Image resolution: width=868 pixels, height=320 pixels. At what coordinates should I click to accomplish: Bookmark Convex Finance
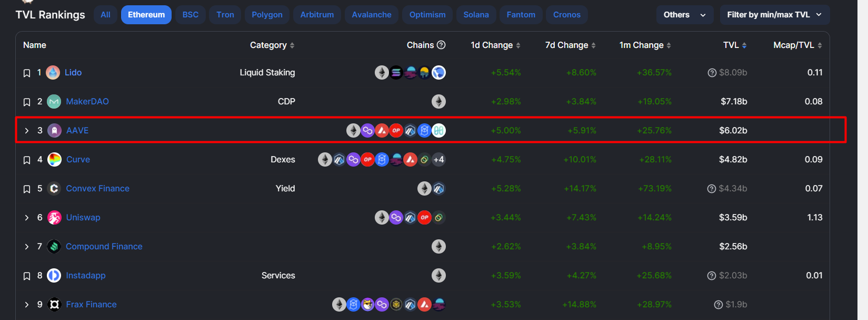(27, 188)
